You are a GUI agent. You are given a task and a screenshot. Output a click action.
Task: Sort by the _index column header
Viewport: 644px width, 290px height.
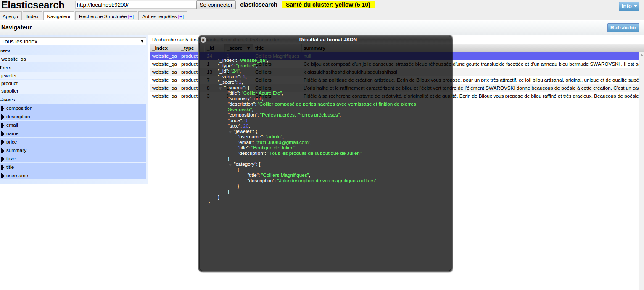[165, 48]
